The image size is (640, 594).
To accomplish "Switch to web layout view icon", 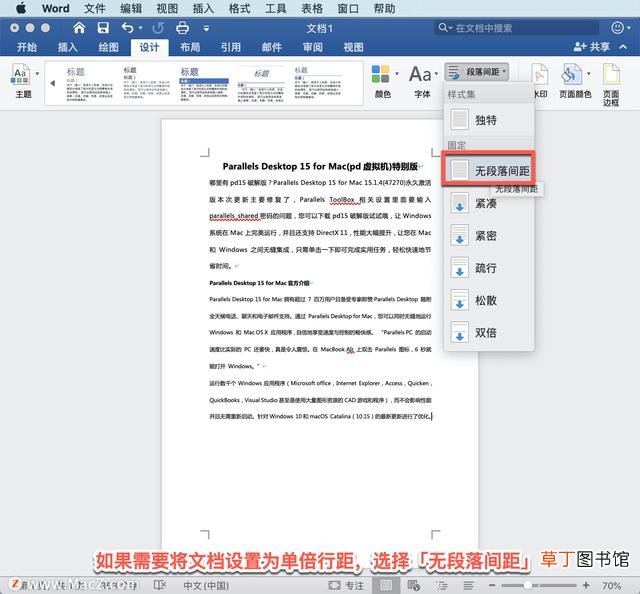I will pyautogui.click(x=414, y=585).
